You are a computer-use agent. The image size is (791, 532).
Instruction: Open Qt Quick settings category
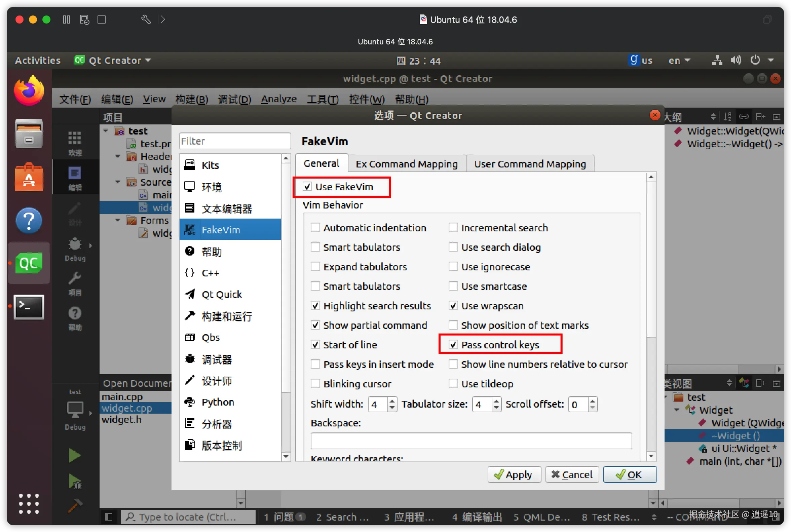tap(221, 294)
